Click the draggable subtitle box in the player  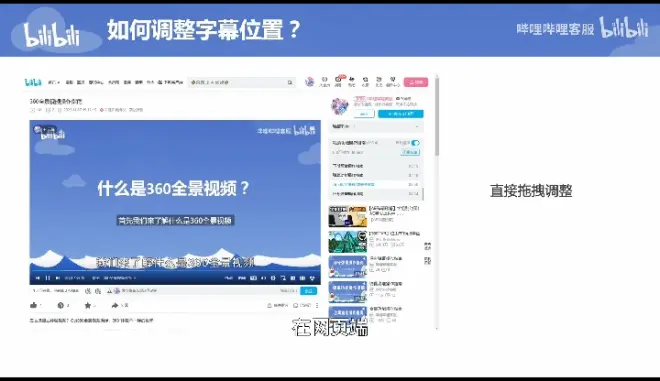175,220
